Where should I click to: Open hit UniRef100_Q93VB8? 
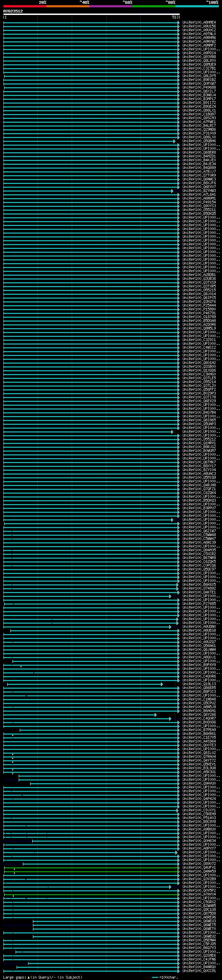[x=199, y=57]
